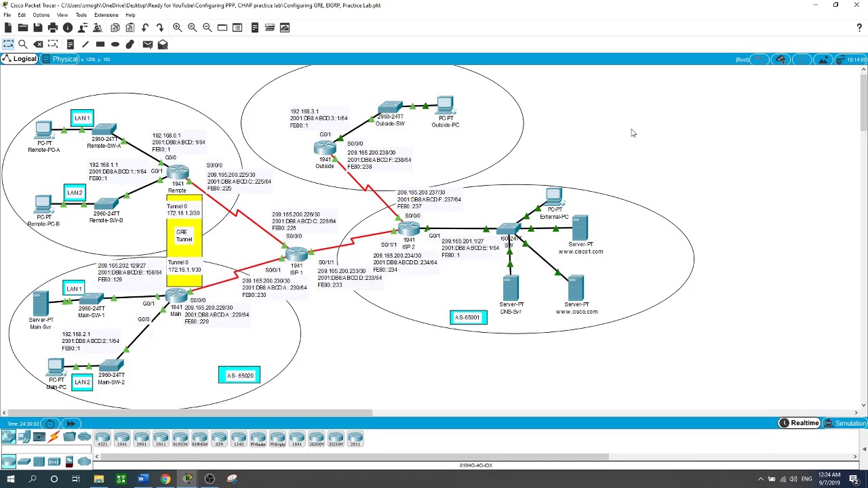Click the AS-65001 label box
Viewport: 868px width, 488px height.
tap(468, 317)
